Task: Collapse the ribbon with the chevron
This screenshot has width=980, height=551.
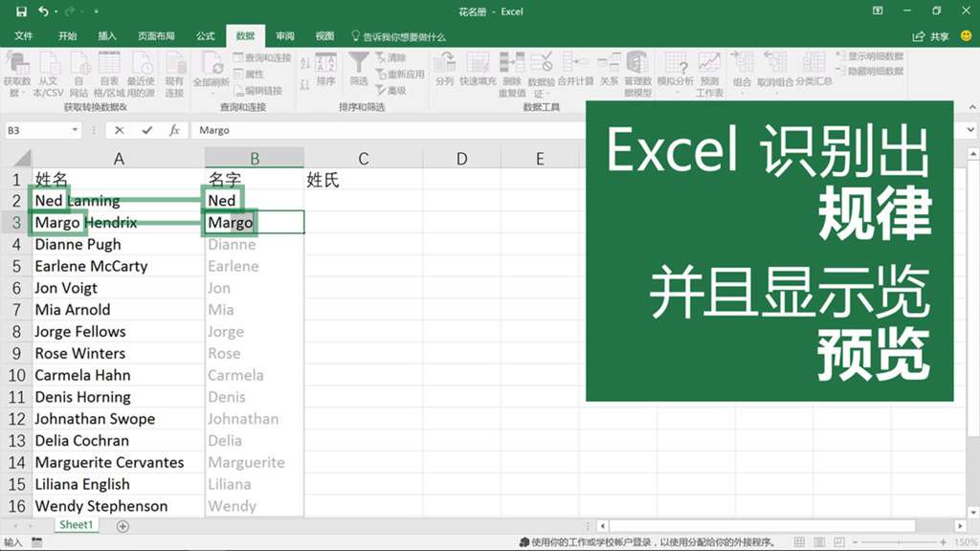Action: (972, 107)
